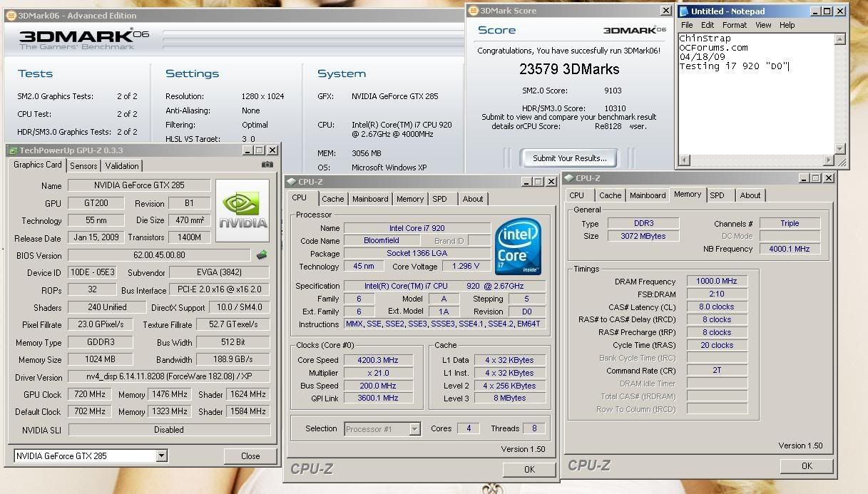868x494 pixels.
Task: Open About tab in CPU-Z window showing Timings
Action: (750, 195)
